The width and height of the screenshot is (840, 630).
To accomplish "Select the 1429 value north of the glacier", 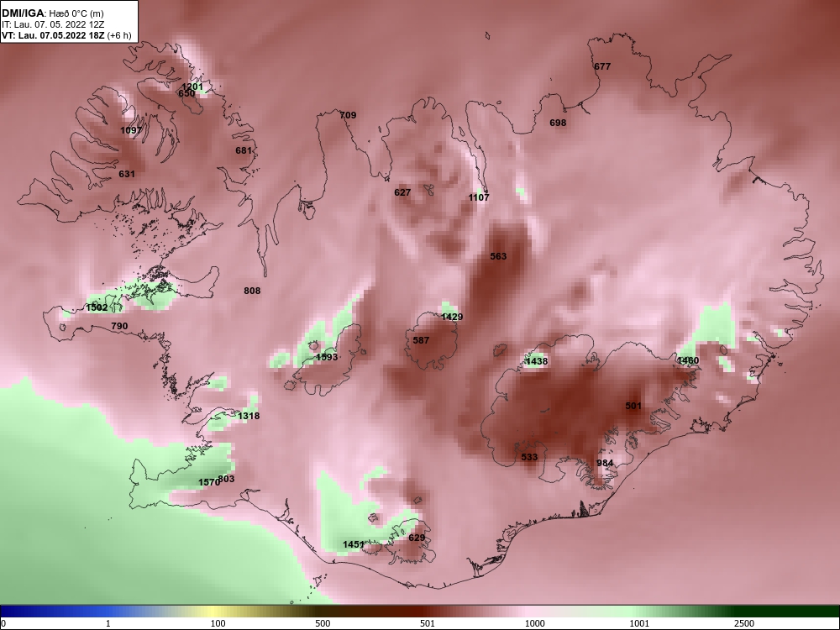I will (x=452, y=317).
